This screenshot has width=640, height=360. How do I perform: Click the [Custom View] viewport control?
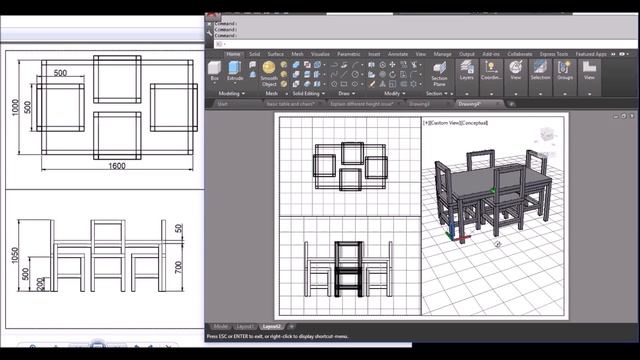(444, 123)
